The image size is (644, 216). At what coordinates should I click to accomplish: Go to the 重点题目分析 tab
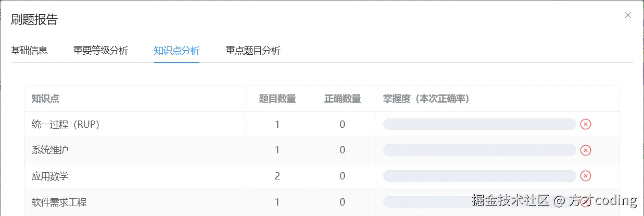pyautogui.click(x=253, y=51)
